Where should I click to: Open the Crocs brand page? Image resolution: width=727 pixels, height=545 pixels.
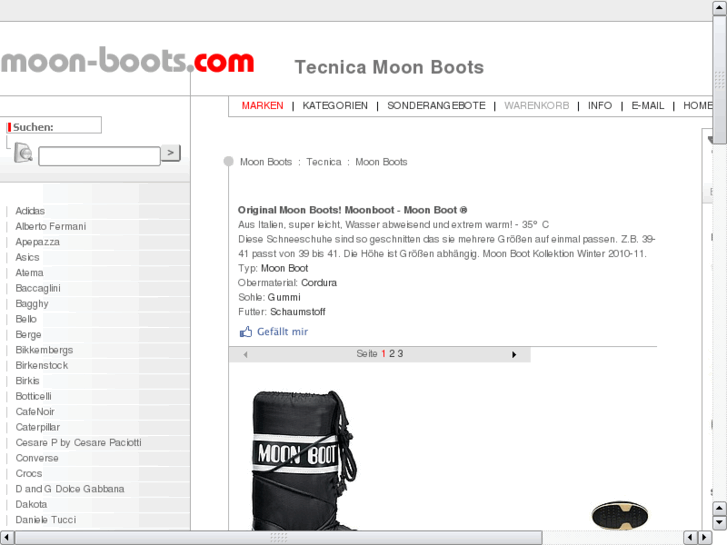[x=29, y=474]
